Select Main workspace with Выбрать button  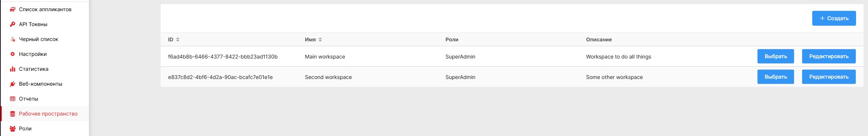tap(776, 56)
